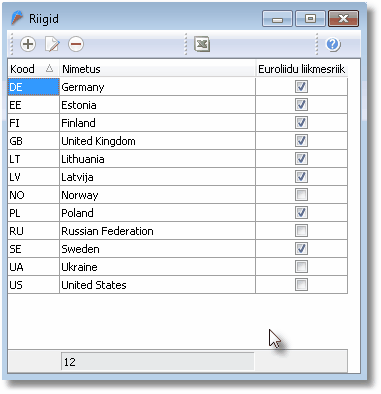381x394 pixels.
Task: Click the add new country plus icon
Action: 28,44
